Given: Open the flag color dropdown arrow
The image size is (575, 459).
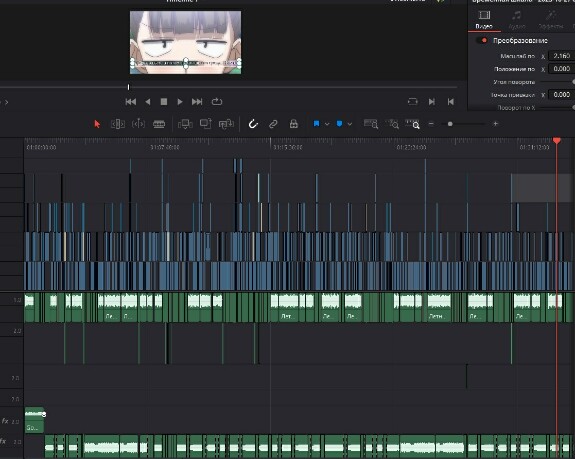Looking at the screenshot, I should (327, 124).
